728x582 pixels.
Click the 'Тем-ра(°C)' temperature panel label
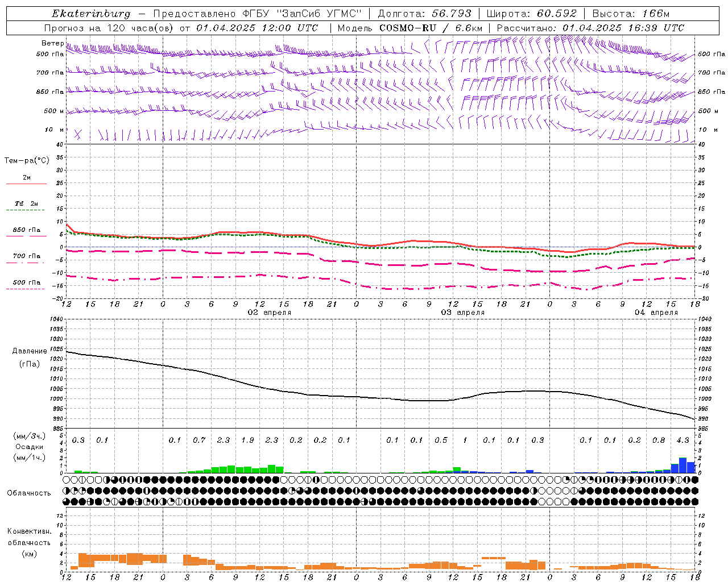click(27, 161)
